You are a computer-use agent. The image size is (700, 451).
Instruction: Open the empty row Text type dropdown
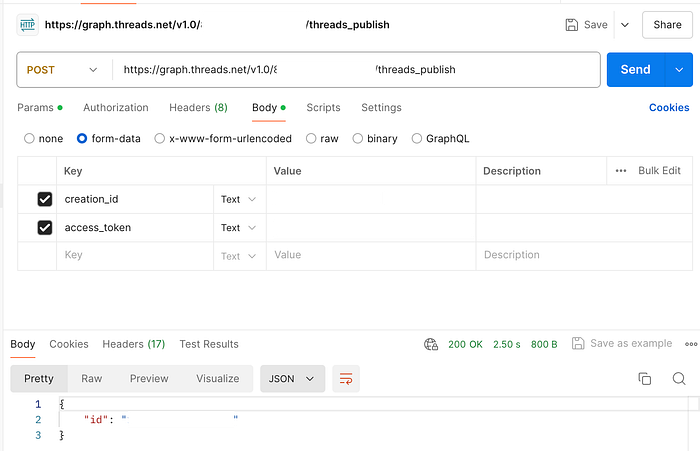click(x=239, y=256)
